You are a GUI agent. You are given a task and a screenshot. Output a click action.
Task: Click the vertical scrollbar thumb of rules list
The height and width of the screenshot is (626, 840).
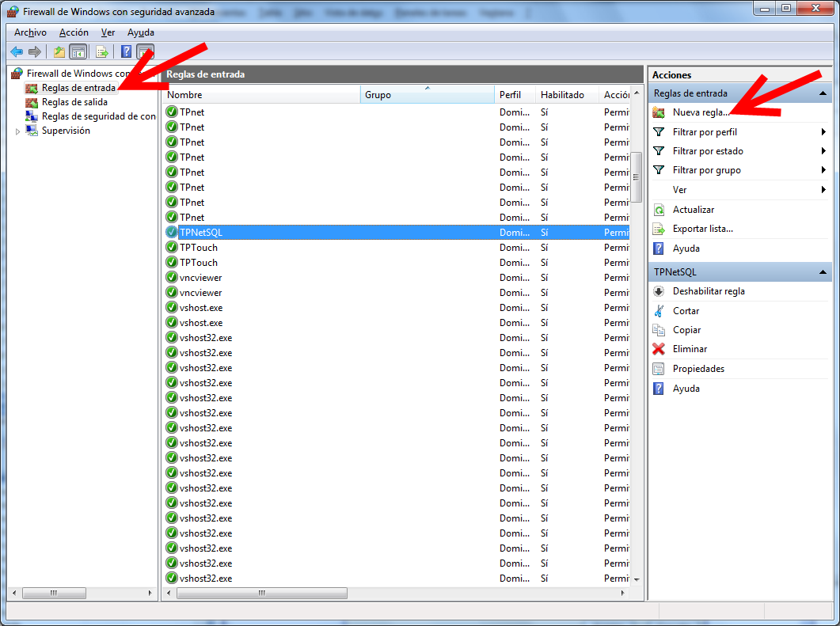[x=637, y=177]
